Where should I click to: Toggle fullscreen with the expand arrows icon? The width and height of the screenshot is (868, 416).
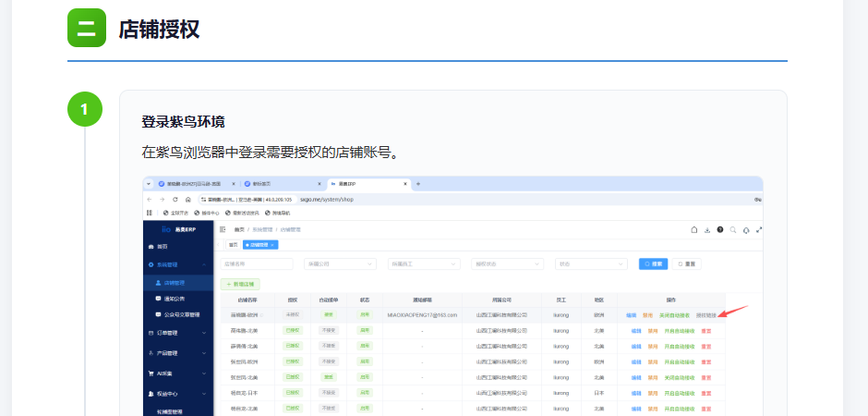[x=759, y=230]
